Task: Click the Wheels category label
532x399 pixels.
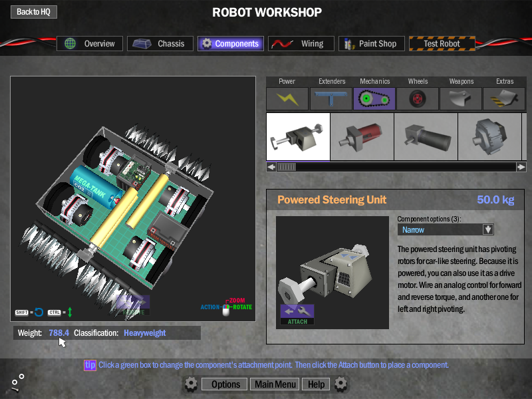Action: click(418, 81)
